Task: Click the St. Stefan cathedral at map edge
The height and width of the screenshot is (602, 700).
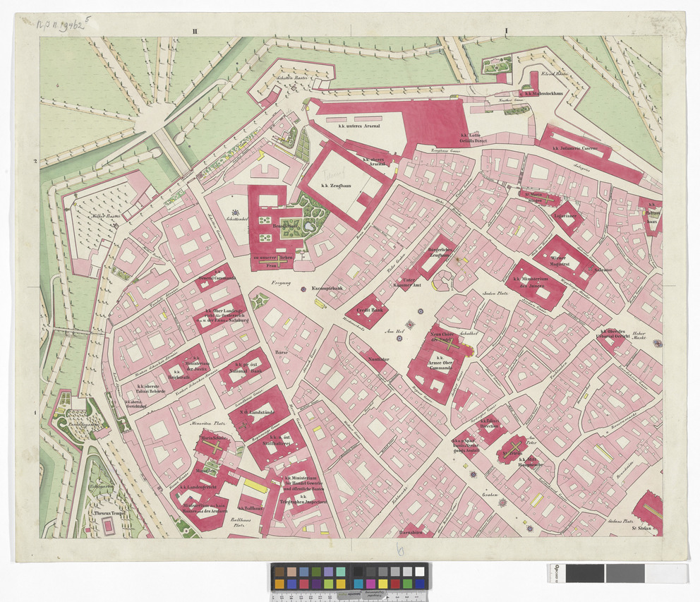Action: click(649, 512)
